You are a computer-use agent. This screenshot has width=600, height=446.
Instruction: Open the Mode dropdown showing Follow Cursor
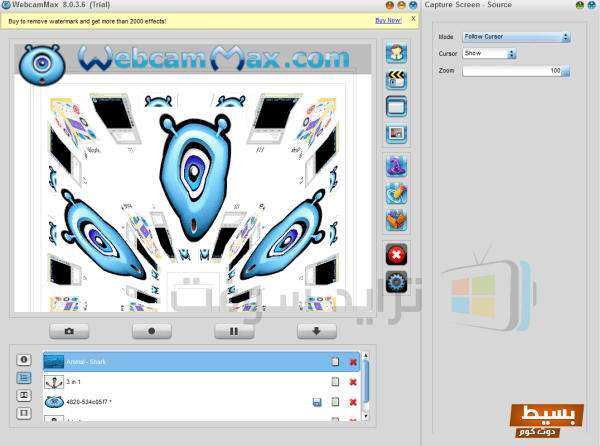516,37
